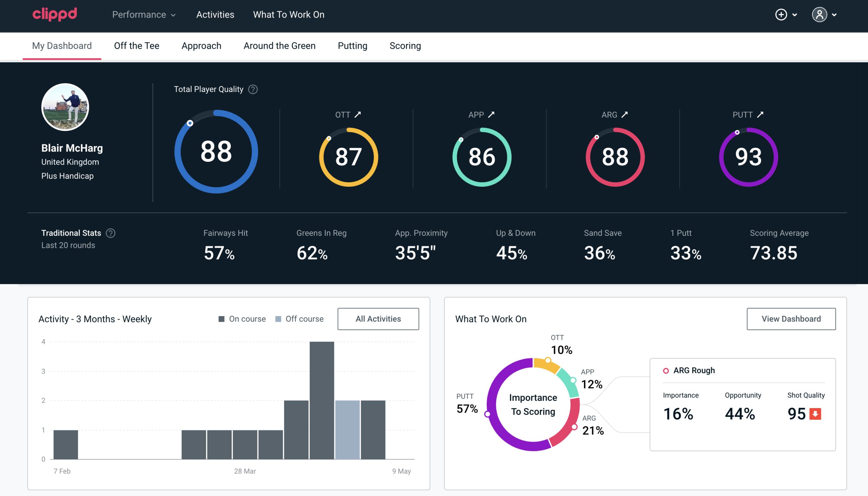Image resolution: width=868 pixels, height=496 pixels.
Task: Click the add activity plus icon
Action: (x=781, y=15)
